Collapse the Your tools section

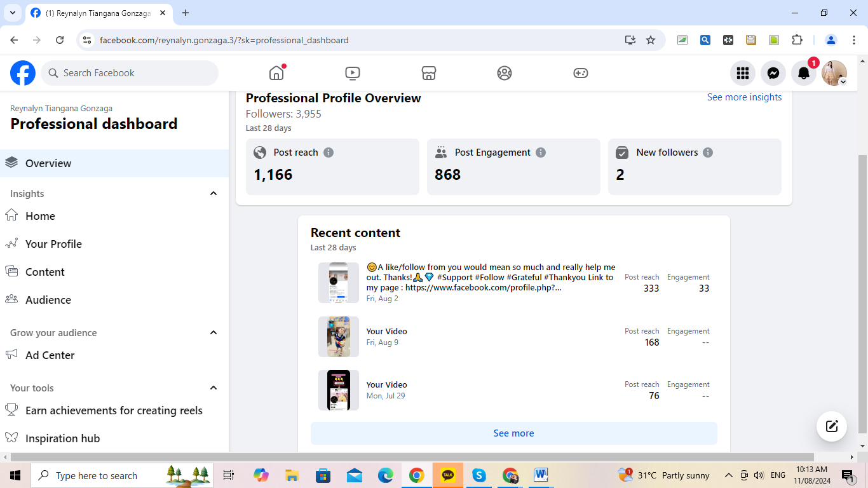tap(214, 388)
